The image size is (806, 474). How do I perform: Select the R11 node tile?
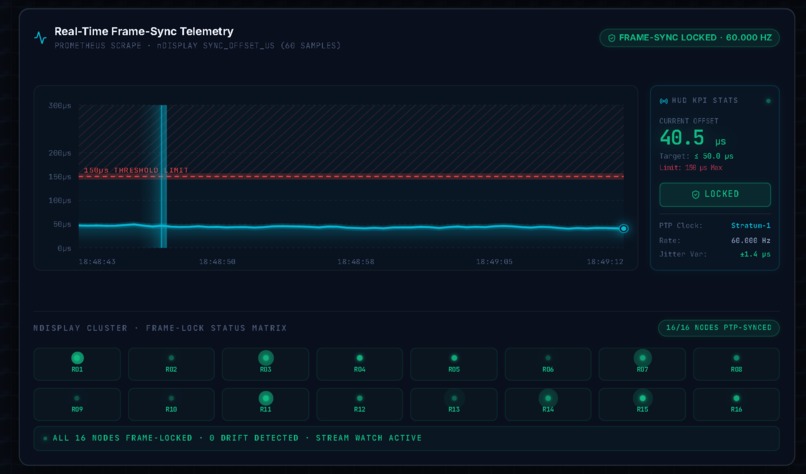[265, 404]
